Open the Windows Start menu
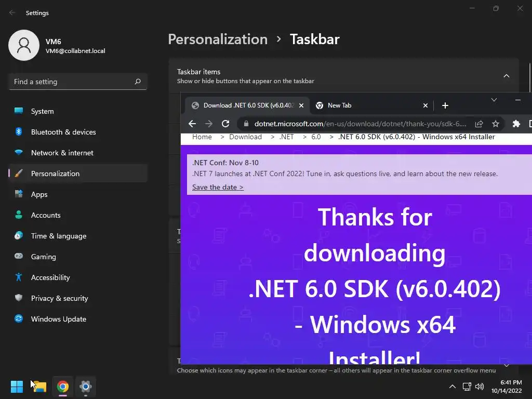The height and width of the screenshot is (399, 532). (x=17, y=387)
